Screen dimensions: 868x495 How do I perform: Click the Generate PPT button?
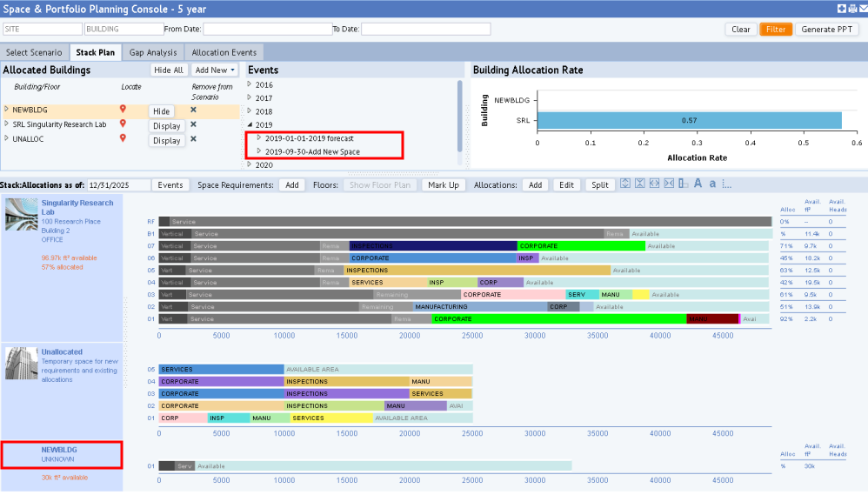[826, 29]
